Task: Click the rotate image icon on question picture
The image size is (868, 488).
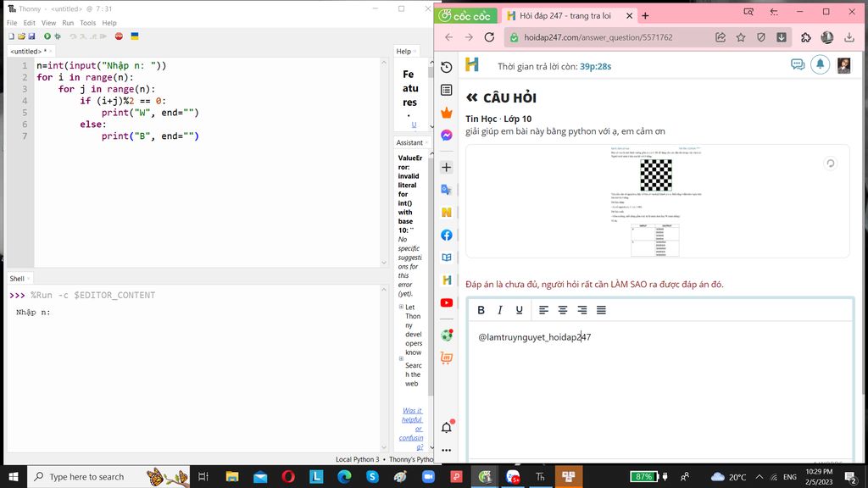Action: pos(831,164)
